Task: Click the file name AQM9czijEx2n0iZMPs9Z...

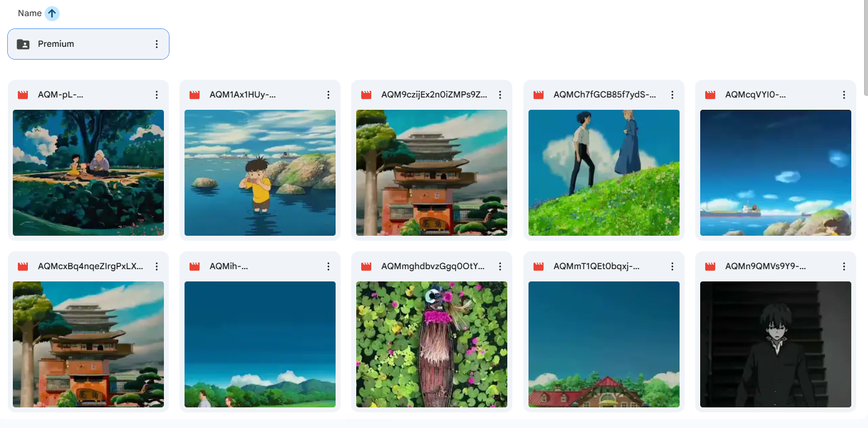Action: click(434, 95)
